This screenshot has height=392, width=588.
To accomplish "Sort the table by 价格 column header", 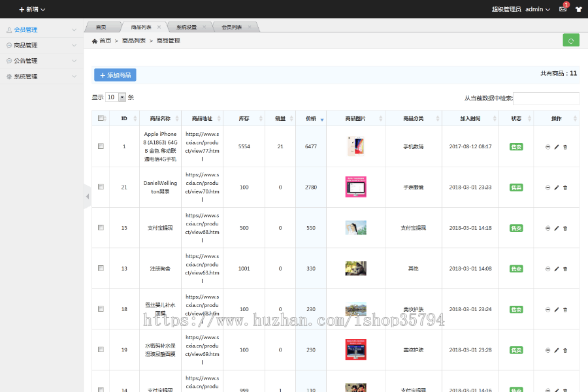I will [x=310, y=119].
